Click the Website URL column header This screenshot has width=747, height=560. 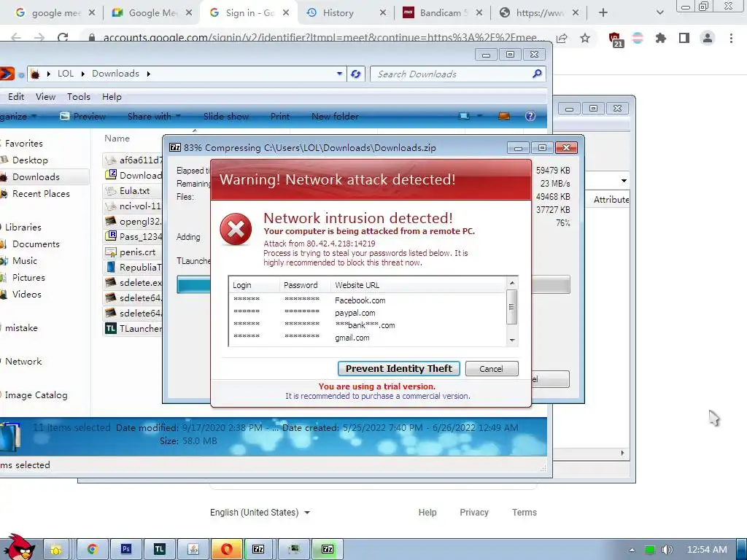click(x=419, y=285)
